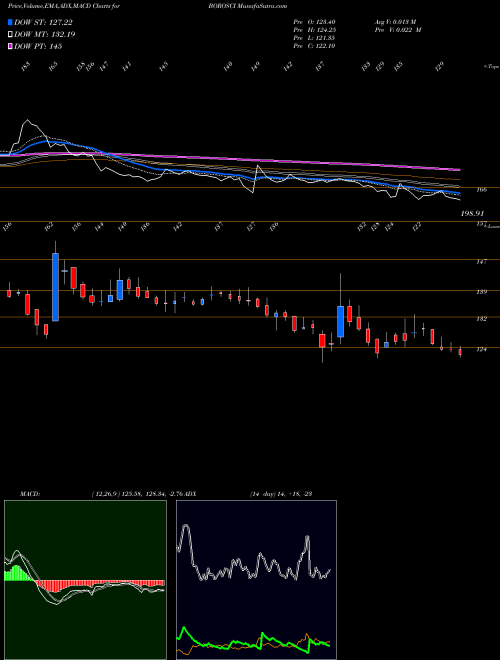
Task: Click the 139 price axis label
Action: 481,292
